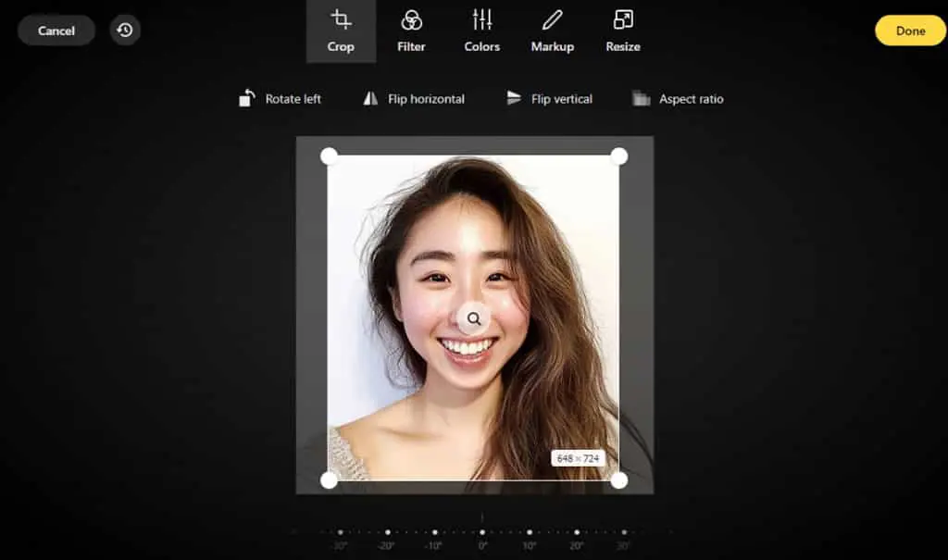Screen dimensions: 948x560
Task: Set rotation slider to -20 degrees
Action: coord(388,533)
